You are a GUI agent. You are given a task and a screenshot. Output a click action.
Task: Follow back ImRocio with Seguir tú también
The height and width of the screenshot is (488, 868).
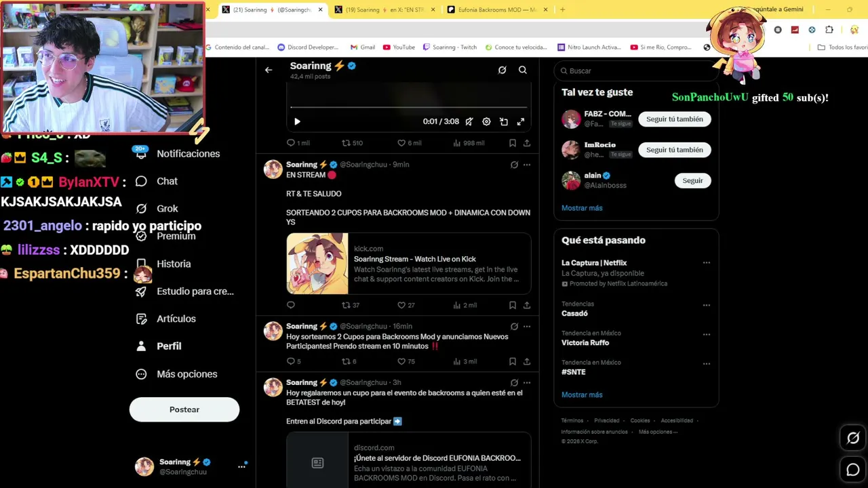pyautogui.click(x=675, y=150)
